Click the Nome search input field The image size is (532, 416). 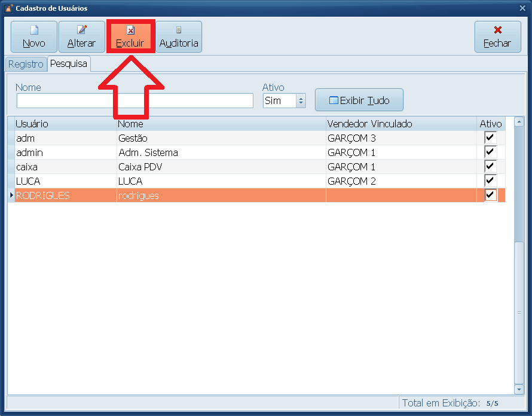click(135, 101)
